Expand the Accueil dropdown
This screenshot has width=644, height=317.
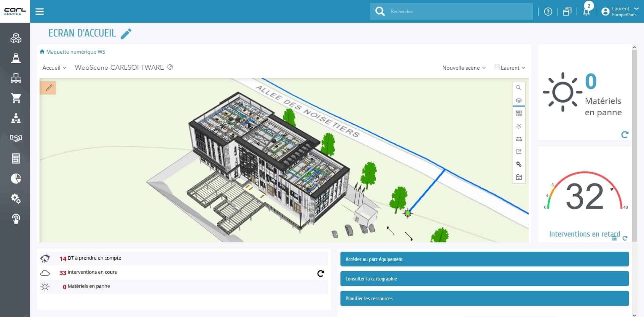(54, 68)
